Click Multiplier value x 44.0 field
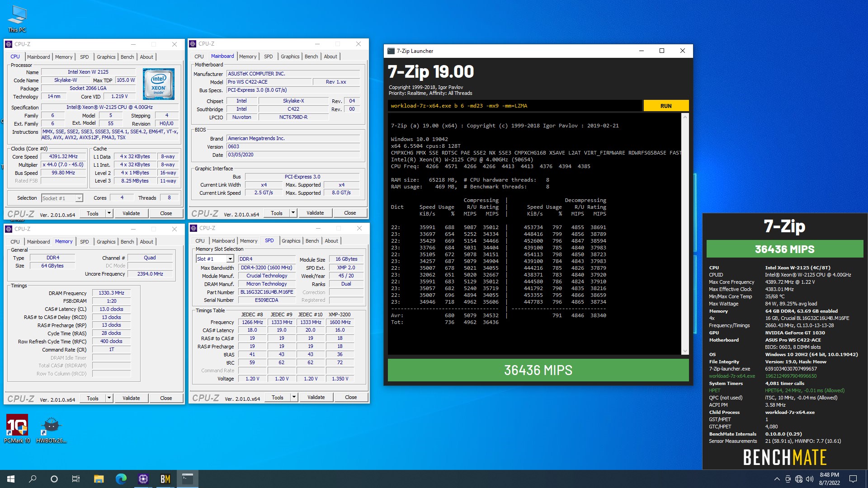The height and width of the screenshot is (488, 868). coord(63,165)
